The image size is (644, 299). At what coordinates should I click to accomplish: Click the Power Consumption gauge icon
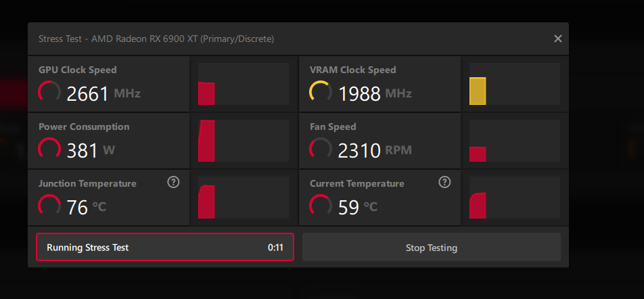point(49,149)
